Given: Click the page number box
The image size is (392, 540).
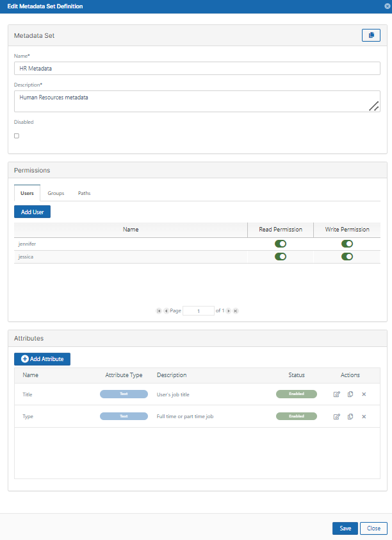Looking at the screenshot, I should pos(199,311).
